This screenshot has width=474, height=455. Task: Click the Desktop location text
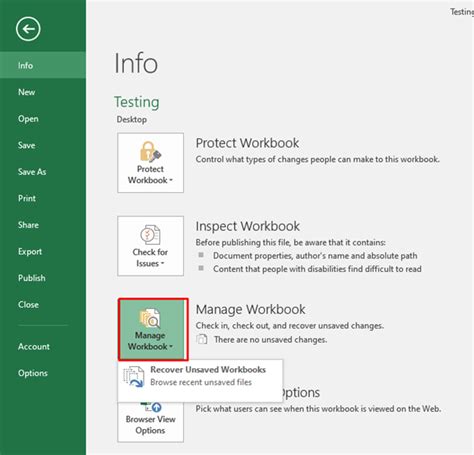click(132, 119)
